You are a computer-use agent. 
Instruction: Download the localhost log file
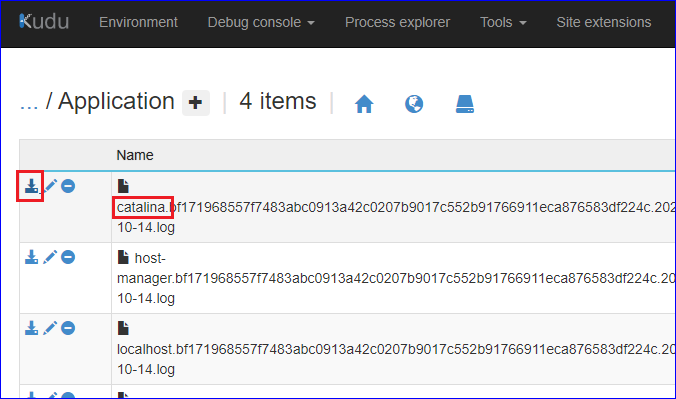(x=31, y=328)
